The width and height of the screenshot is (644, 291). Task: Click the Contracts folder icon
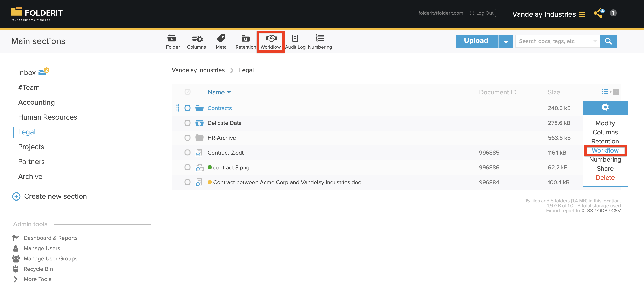click(199, 108)
